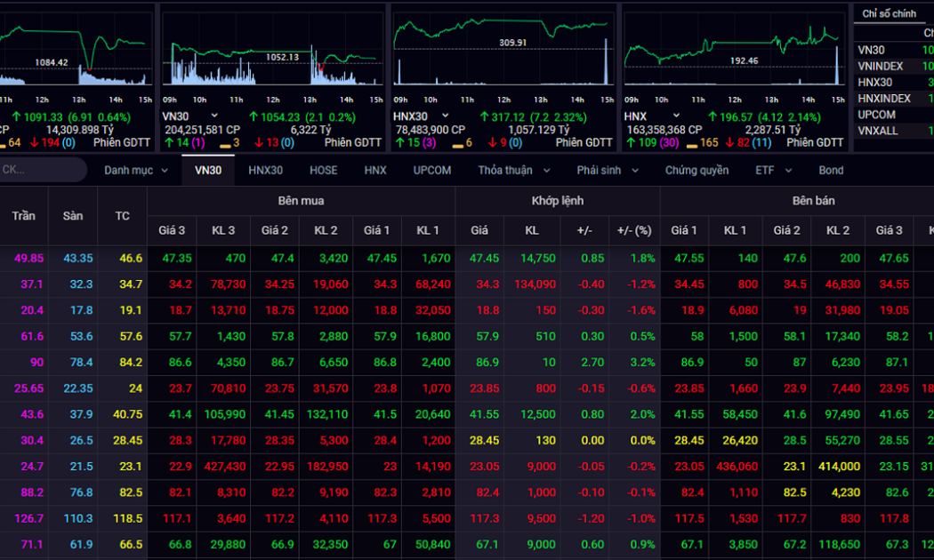Open the VN30 chart index dropdown

coord(213,116)
